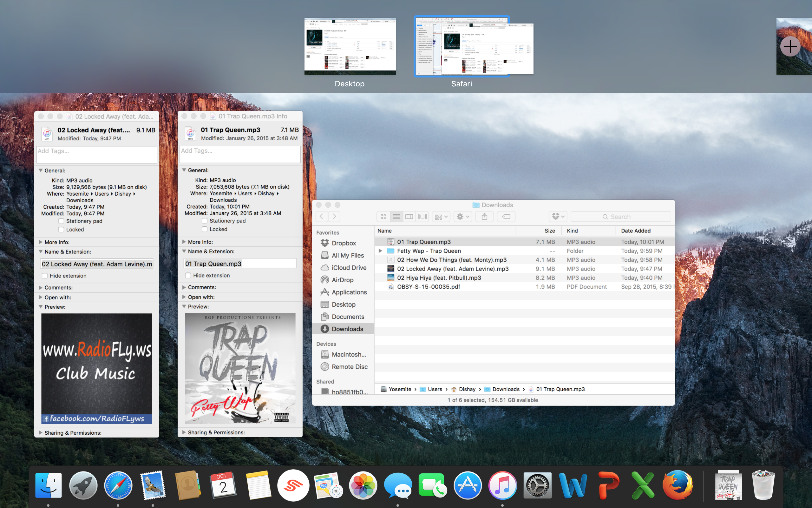Image resolution: width=812 pixels, height=508 pixels.
Task: Click the Finder Search field
Action: [x=621, y=217]
